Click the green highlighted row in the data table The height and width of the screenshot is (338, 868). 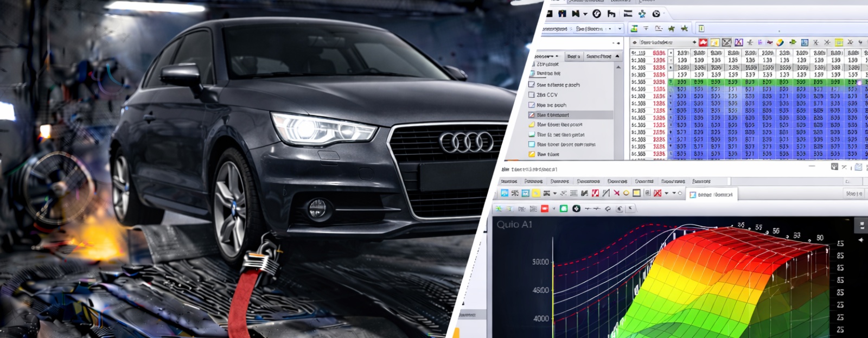(768, 82)
